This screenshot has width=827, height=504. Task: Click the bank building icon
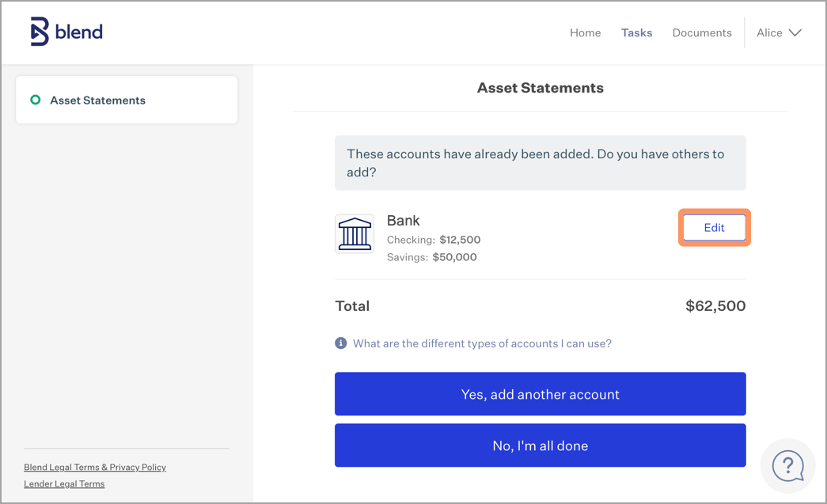[x=355, y=233]
